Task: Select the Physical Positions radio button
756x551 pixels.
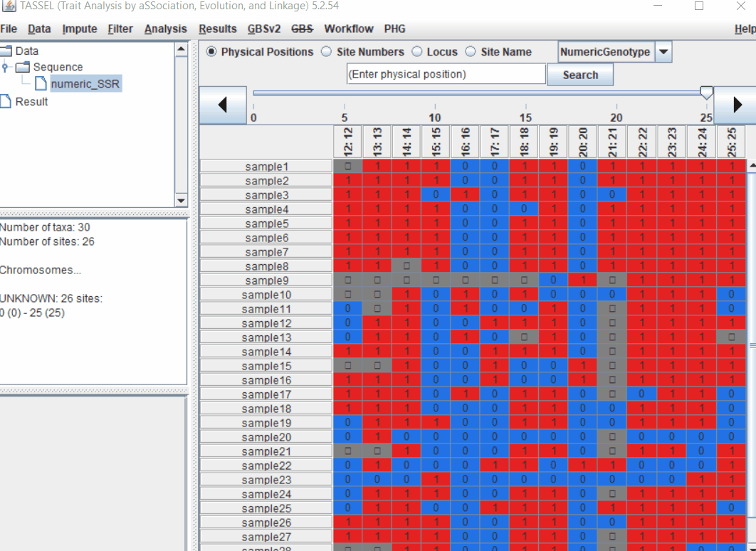Action: (211, 52)
